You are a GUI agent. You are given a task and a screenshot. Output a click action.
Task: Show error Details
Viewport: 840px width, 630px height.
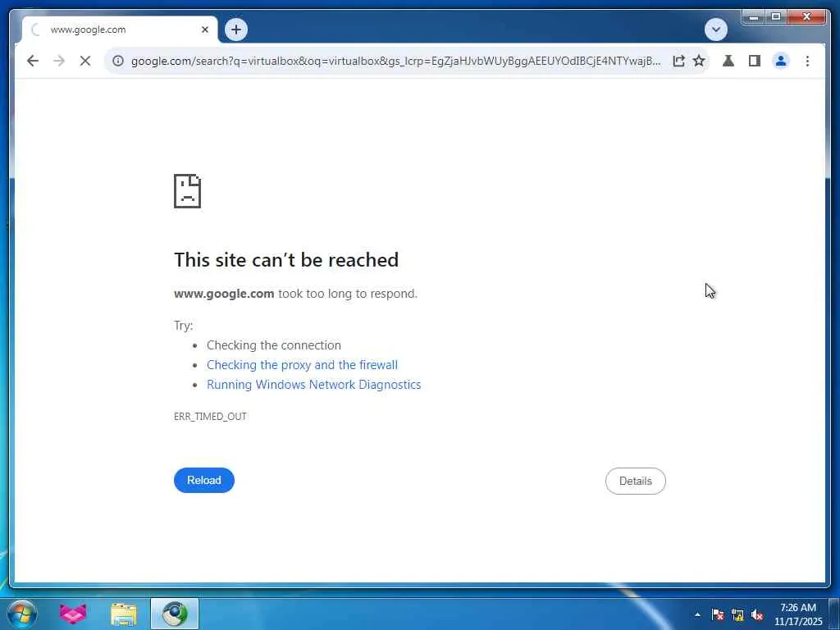[x=636, y=481]
